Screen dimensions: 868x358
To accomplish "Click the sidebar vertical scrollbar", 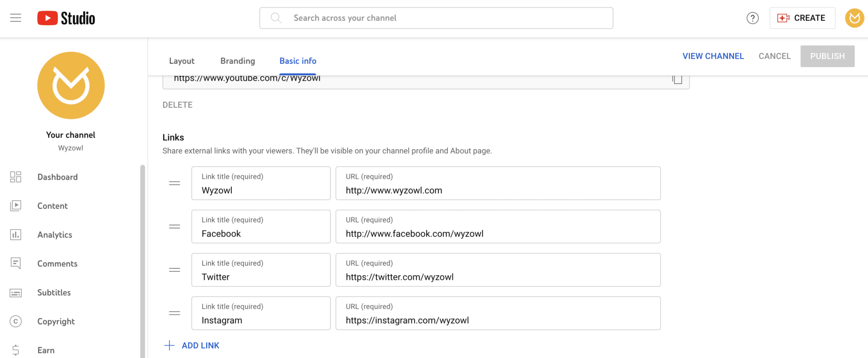I will coord(142,260).
